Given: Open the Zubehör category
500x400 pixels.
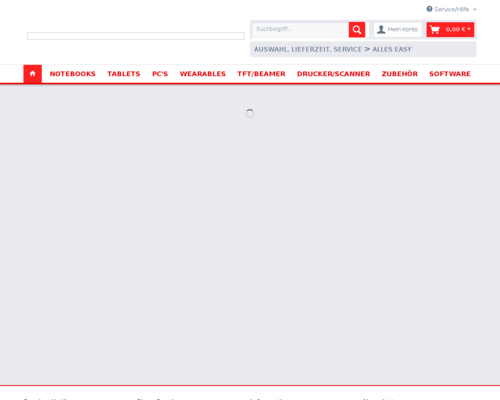Looking at the screenshot, I should point(400,74).
